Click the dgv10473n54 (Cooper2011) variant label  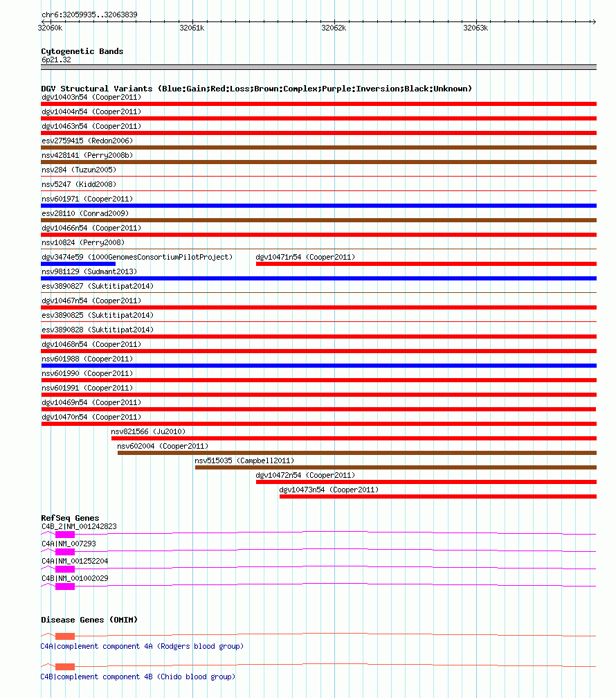tap(329, 490)
